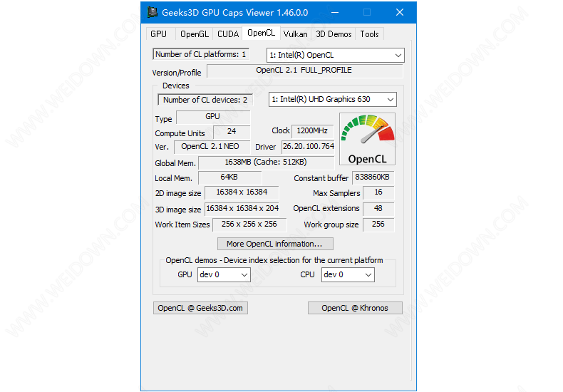Switch to the GPU tab

pos(158,34)
